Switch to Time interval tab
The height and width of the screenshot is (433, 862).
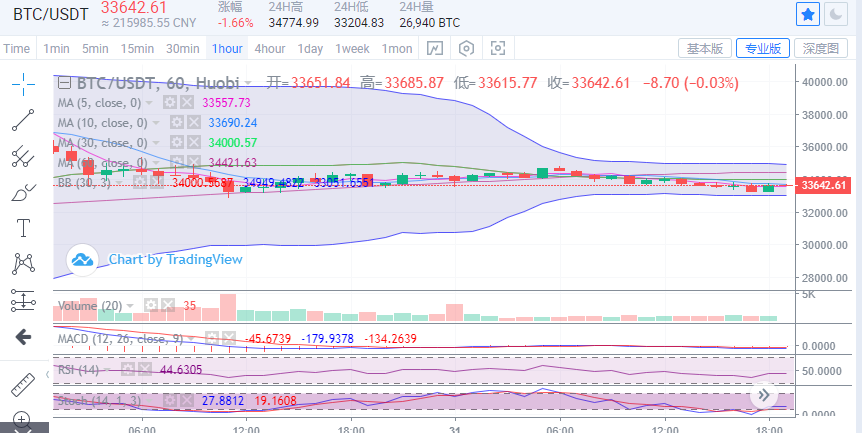16,48
